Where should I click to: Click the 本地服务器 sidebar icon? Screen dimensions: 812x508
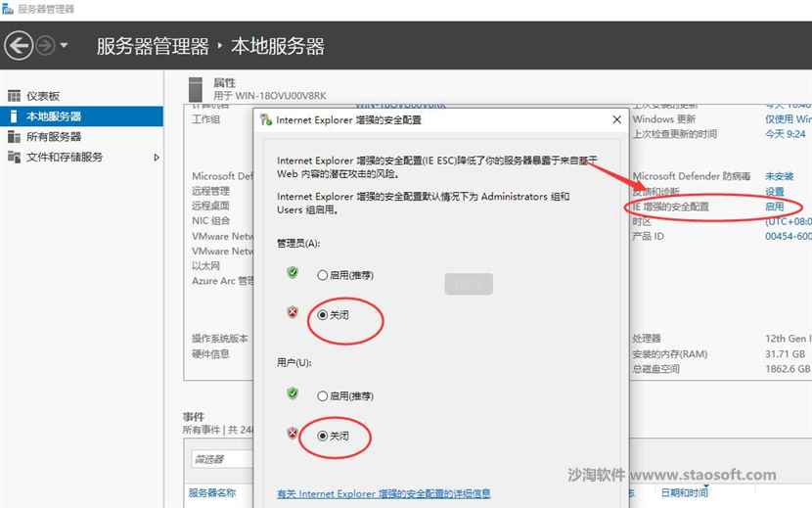point(14,116)
